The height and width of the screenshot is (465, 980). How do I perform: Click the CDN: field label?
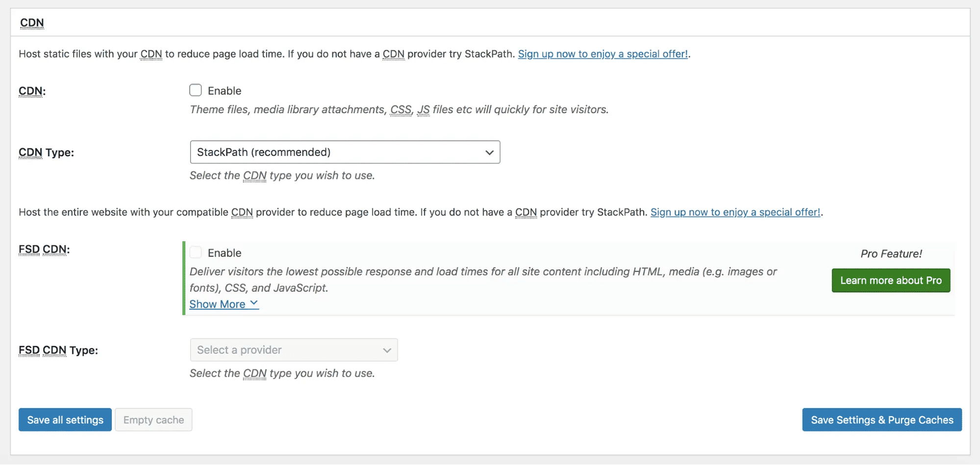pos(32,91)
